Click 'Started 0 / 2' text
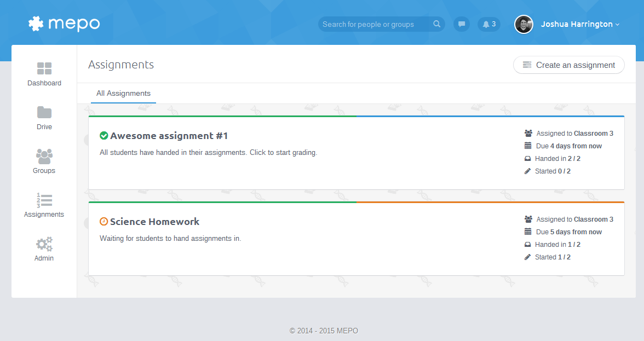This screenshot has height=341, width=644. point(553,171)
